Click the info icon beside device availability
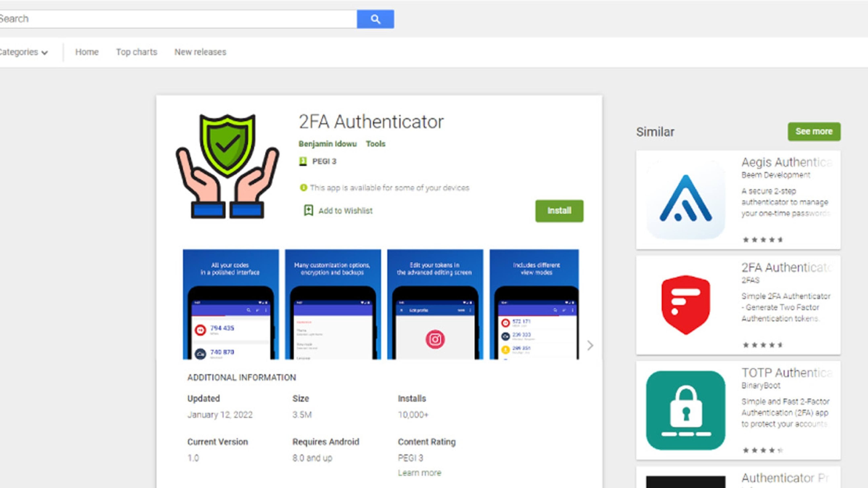The height and width of the screenshot is (488, 868). coord(303,187)
